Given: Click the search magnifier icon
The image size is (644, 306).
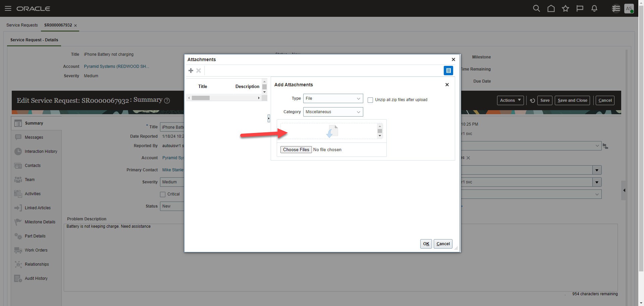Looking at the screenshot, I should (536, 8).
